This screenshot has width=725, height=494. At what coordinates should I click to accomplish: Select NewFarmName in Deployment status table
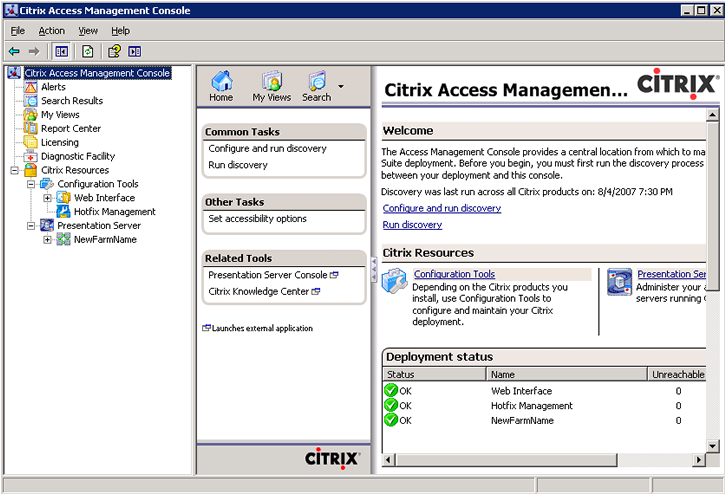(544, 420)
